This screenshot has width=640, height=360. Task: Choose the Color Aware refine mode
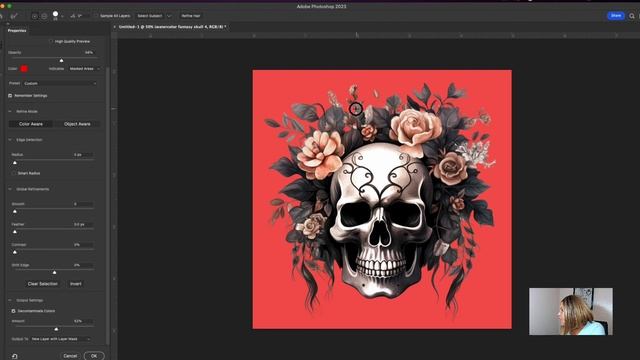click(31, 124)
